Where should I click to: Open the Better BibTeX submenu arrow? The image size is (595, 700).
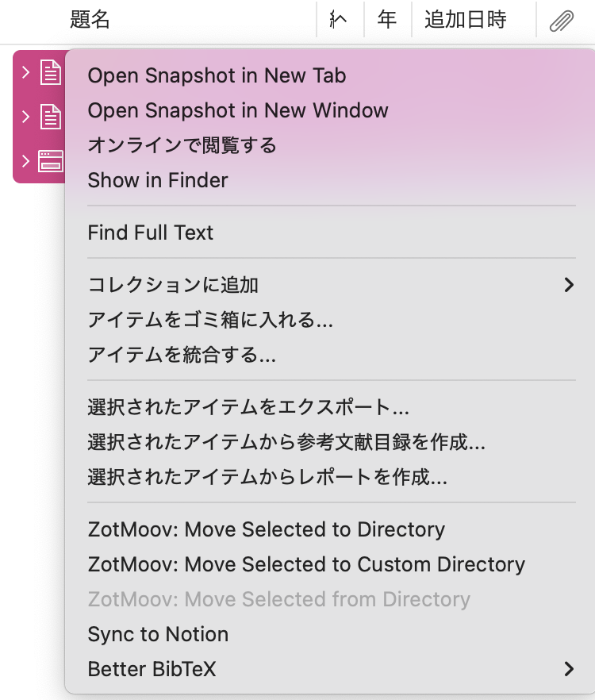click(568, 669)
